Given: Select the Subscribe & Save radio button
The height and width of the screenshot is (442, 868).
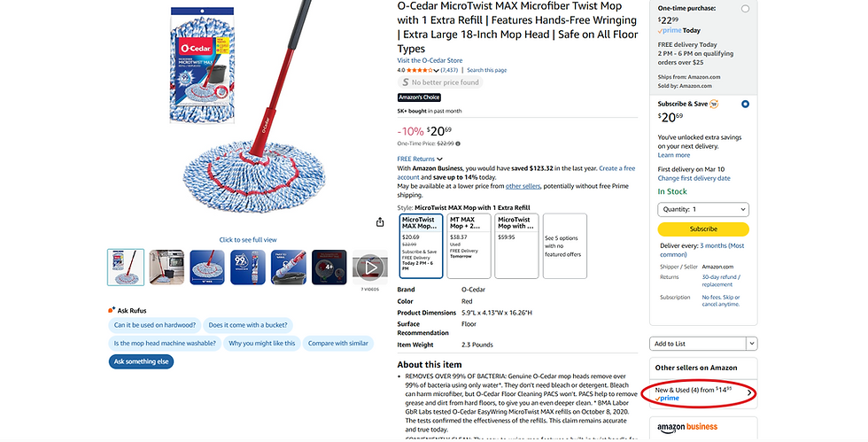Looking at the screenshot, I should [x=745, y=105].
